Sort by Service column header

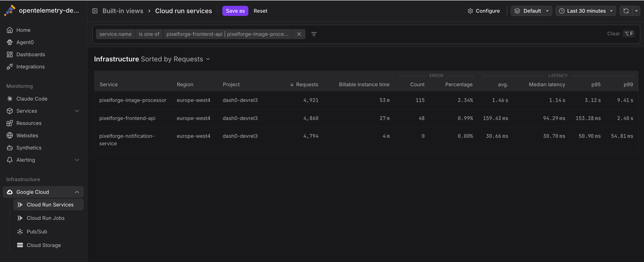[x=109, y=84]
